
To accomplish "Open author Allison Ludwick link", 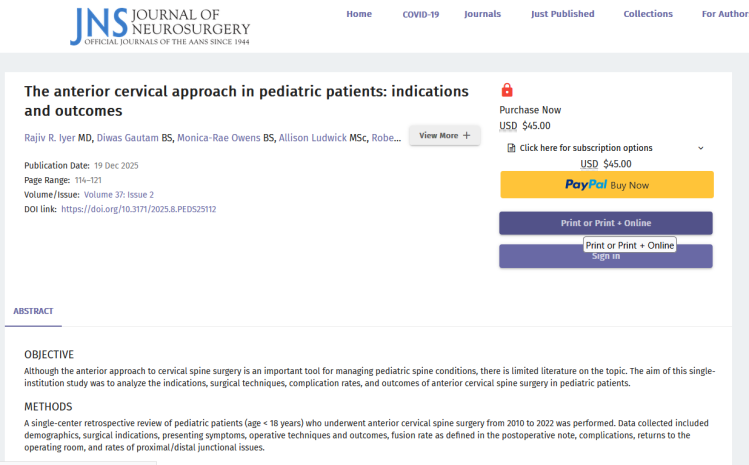I will [312, 138].
